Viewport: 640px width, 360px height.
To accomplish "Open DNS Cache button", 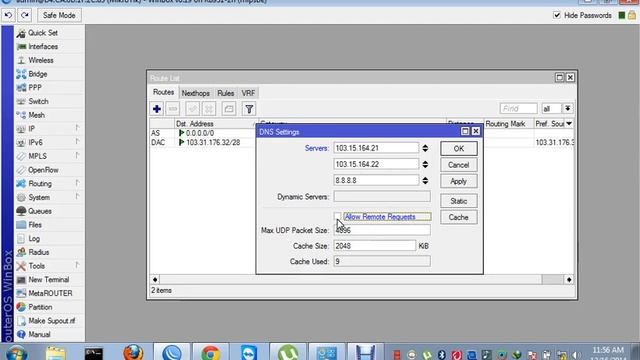I will [459, 217].
